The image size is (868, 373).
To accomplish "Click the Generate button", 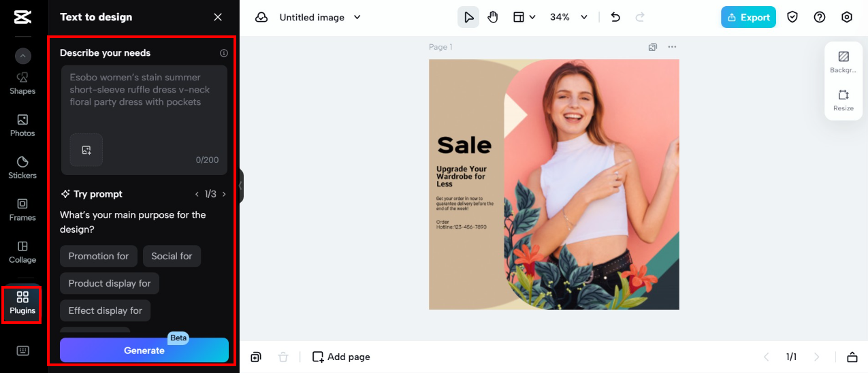I will pos(144,351).
